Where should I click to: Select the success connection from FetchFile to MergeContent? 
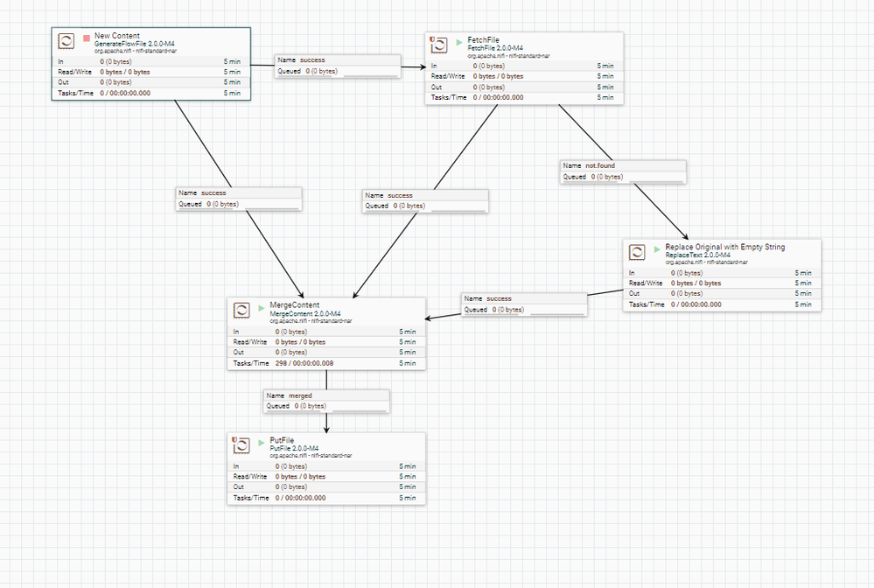(425, 200)
